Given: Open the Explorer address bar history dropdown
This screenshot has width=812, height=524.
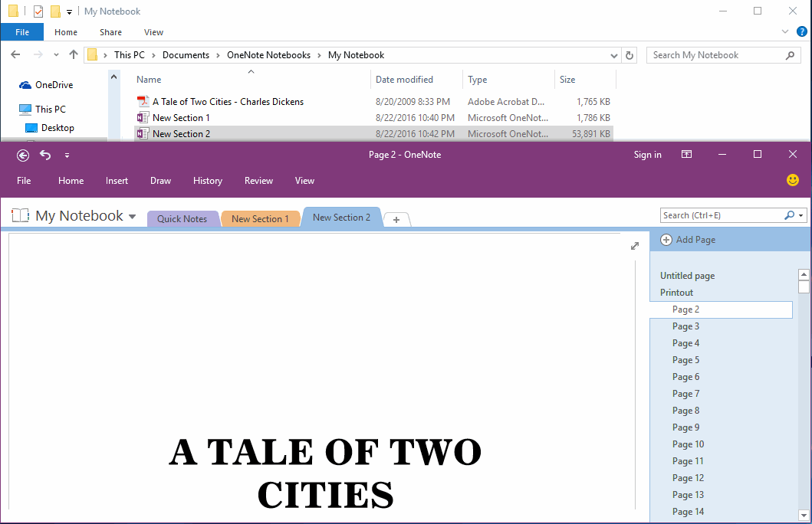Looking at the screenshot, I should tap(613, 55).
